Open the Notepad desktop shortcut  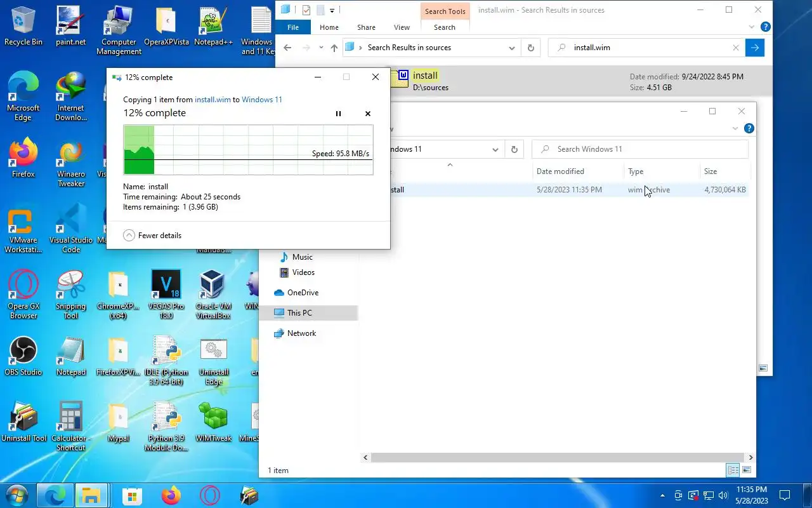pos(71,356)
